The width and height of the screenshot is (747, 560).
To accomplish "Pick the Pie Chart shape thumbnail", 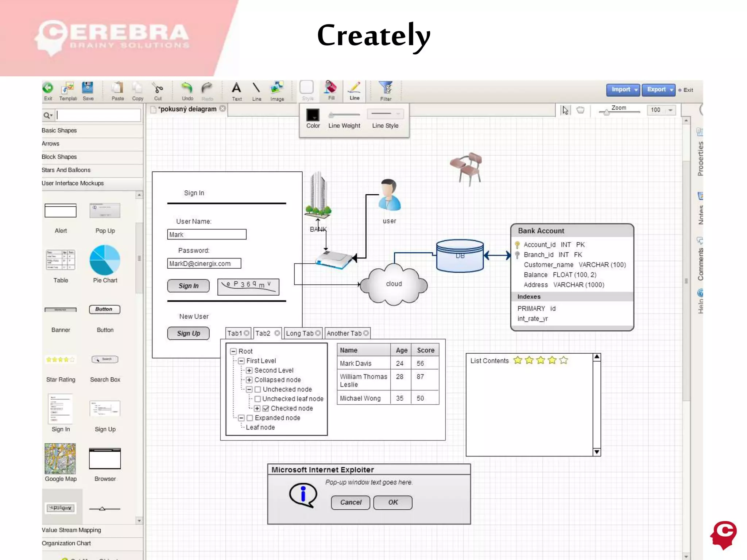I will point(105,260).
